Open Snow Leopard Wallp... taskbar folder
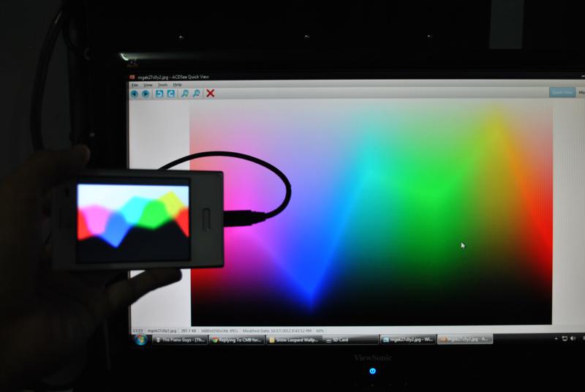585x392 pixels. (x=294, y=340)
